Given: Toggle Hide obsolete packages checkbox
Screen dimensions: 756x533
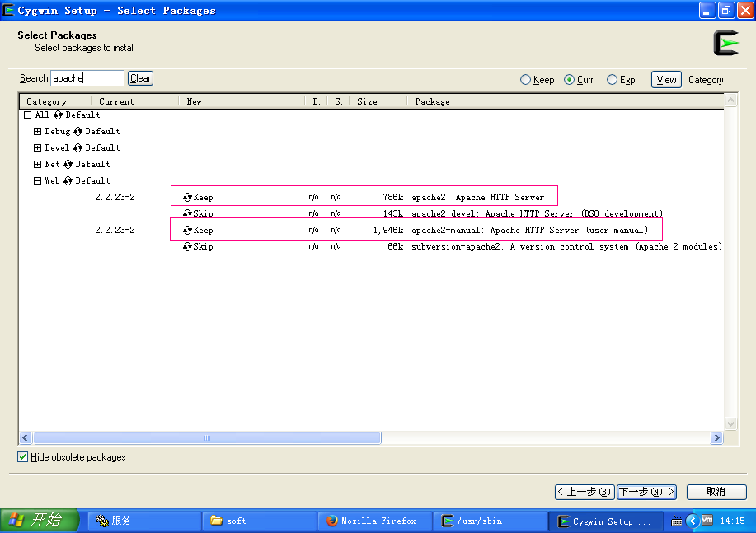Looking at the screenshot, I should [22, 457].
